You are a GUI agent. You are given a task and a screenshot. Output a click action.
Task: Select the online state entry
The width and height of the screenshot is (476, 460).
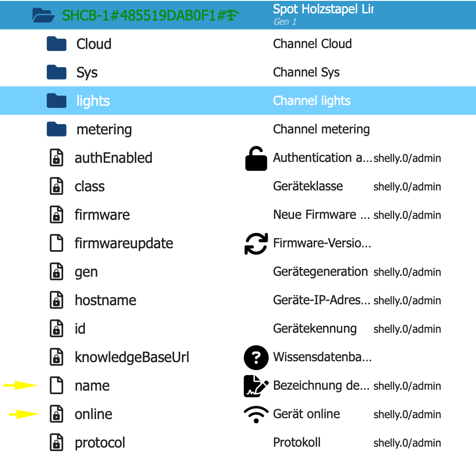pos(93,415)
